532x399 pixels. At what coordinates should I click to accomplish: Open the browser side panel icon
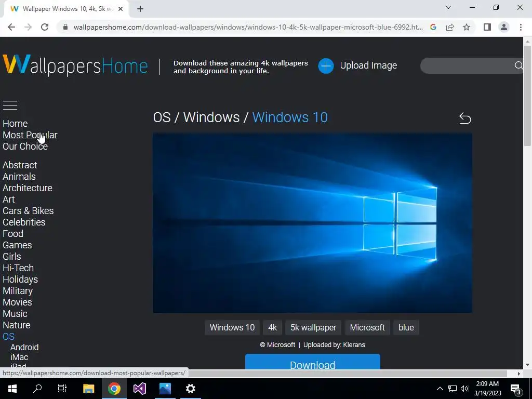487,27
